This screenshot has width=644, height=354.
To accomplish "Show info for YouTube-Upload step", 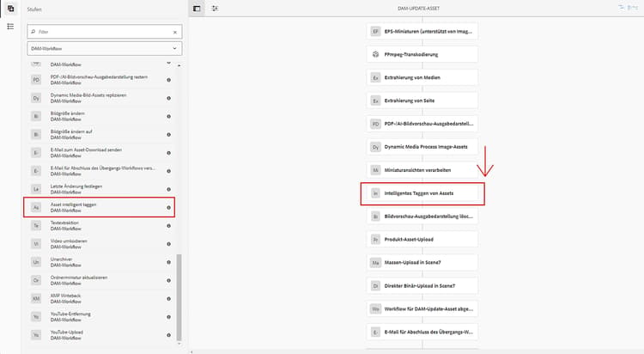I will 169,335.
